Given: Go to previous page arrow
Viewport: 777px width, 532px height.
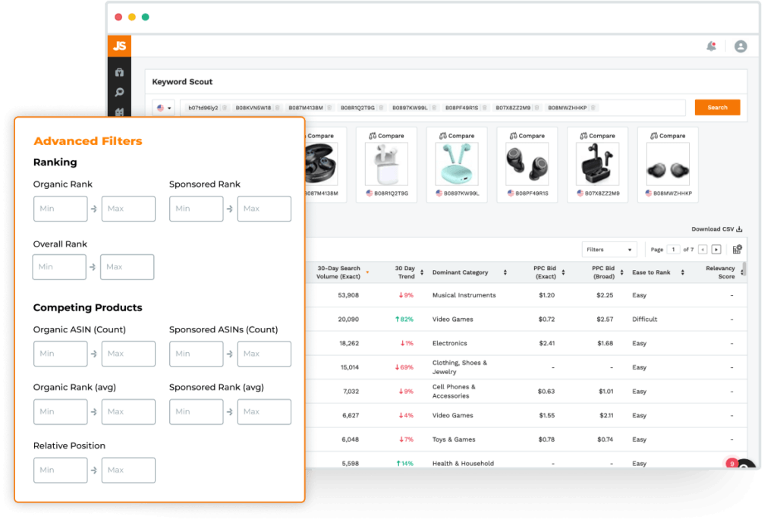Looking at the screenshot, I should (x=703, y=250).
